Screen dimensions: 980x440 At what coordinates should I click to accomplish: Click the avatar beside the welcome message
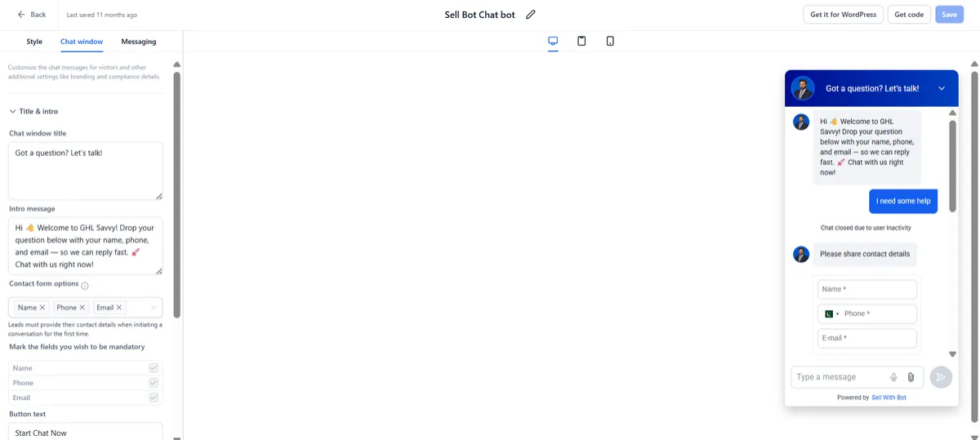coord(801,122)
